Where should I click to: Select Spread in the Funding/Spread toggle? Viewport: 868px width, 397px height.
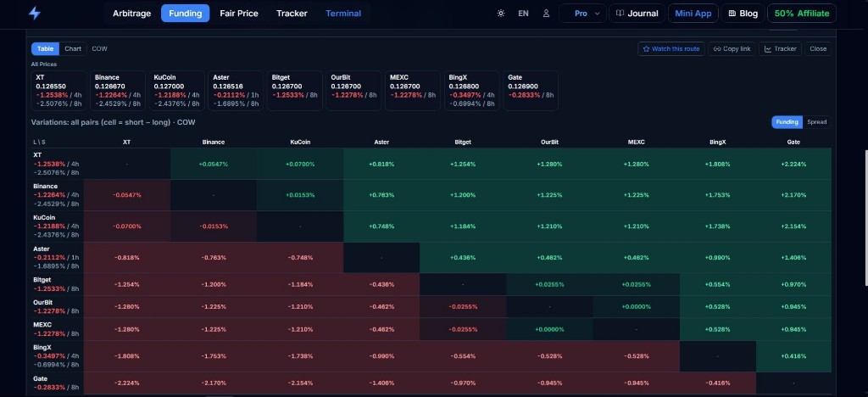click(816, 122)
